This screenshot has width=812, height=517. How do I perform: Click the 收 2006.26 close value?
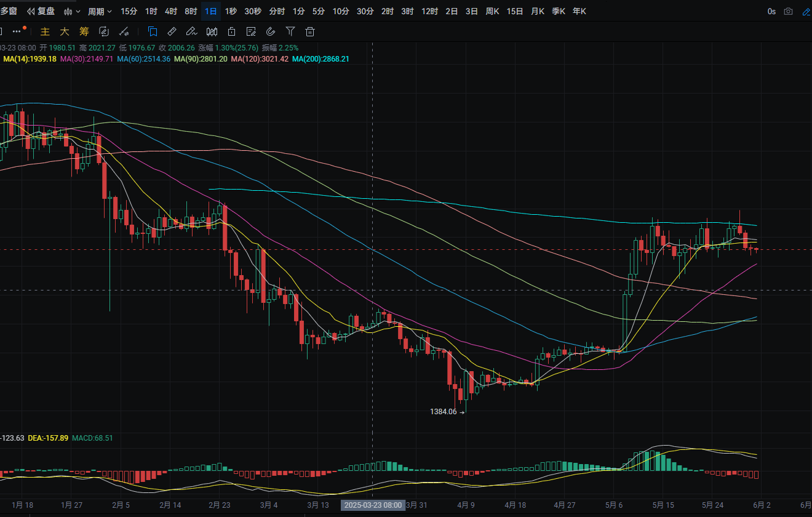pos(177,47)
